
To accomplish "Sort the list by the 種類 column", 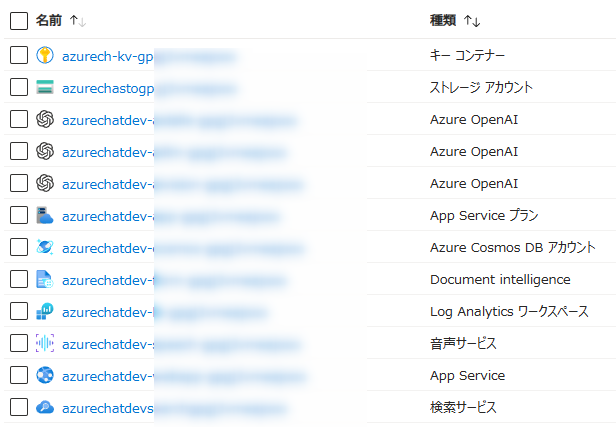I will pyautogui.click(x=455, y=20).
